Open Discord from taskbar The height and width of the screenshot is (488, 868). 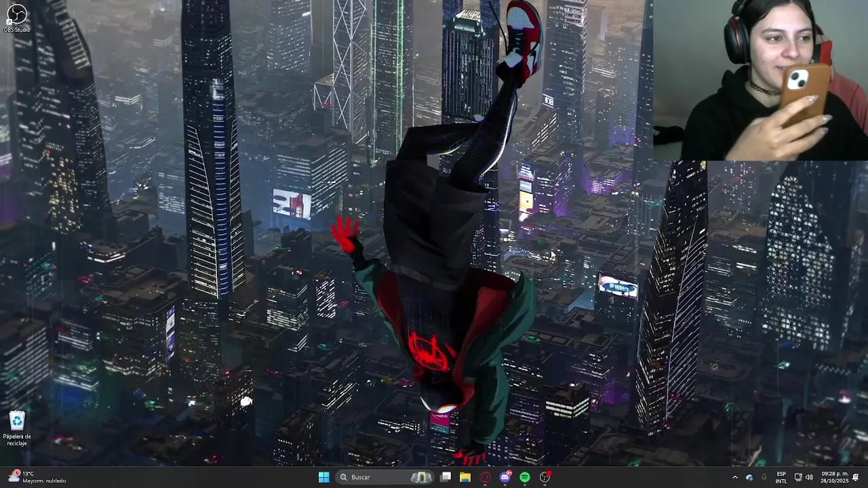[505, 477]
